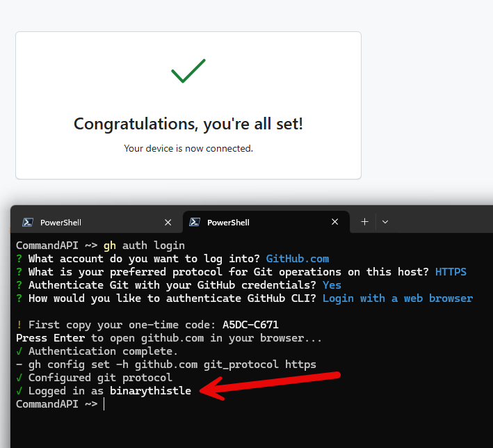Click the 'Yes' credentials answer

[332, 285]
